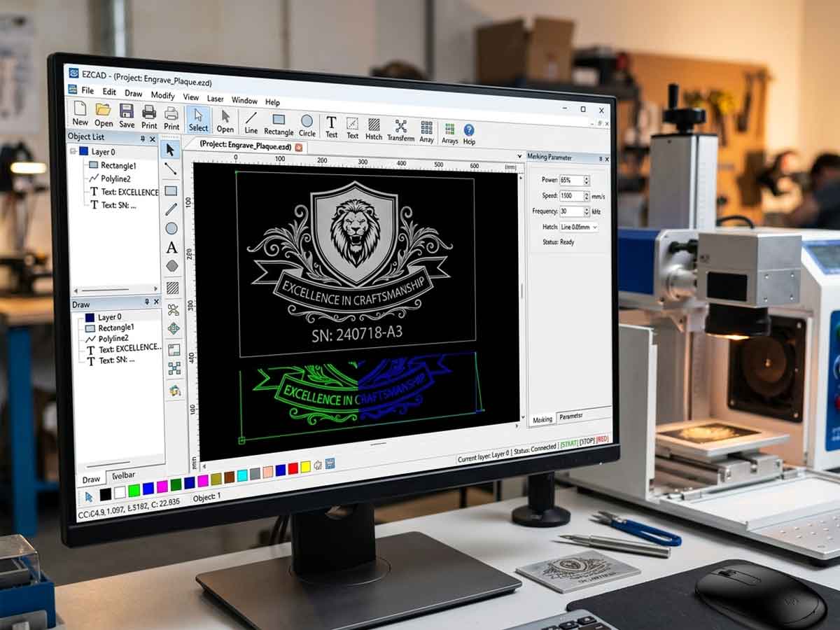Pick the red color swatch
Screen dimensions: 840x630
(x=293, y=468)
